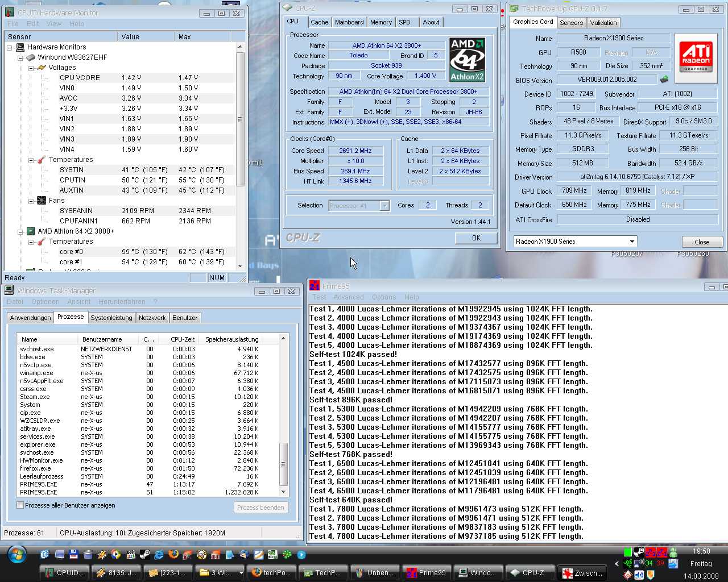Collapse the AMD Athlon 64 X2 3800+ node
Viewport: 728px width, 582px height.
tap(20, 231)
